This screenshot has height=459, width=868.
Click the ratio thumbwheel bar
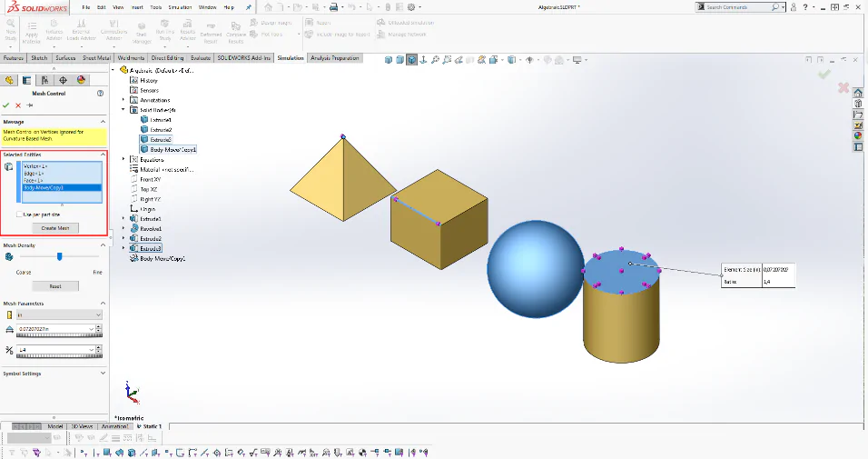tap(59, 356)
